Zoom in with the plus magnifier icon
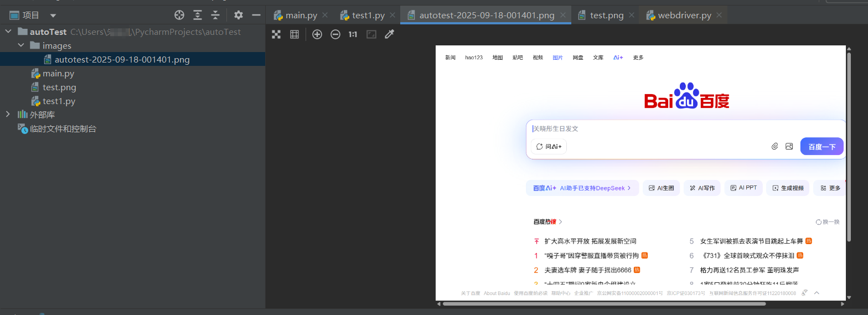Image resolution: width=868 pixels, height=315 pixels. (317, 34)
